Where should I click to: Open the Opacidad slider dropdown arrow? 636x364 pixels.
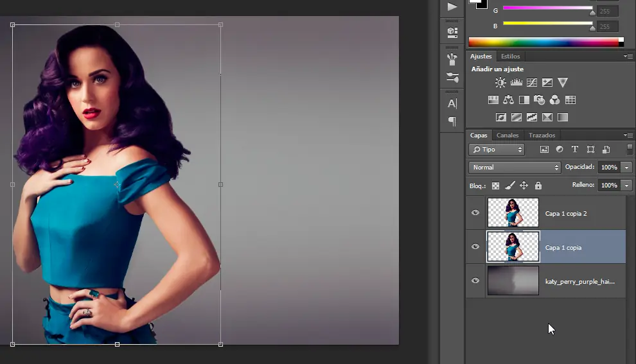pyautogui.click(x=626, y=167)
